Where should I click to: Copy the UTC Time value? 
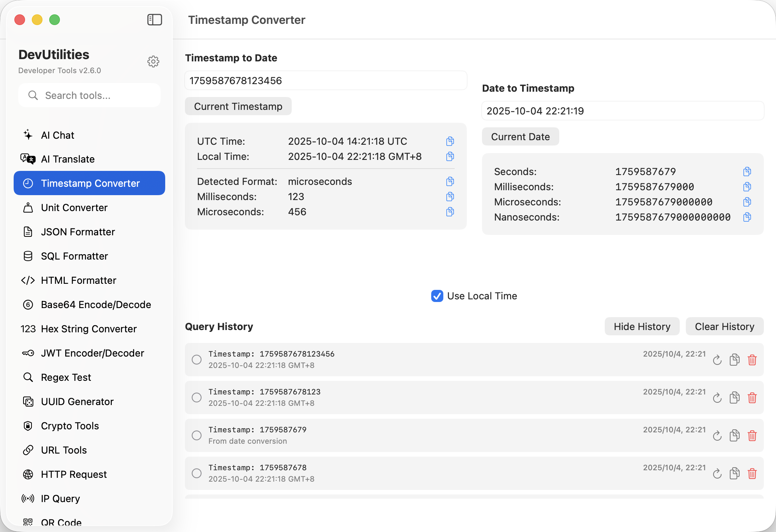point(450,141)
